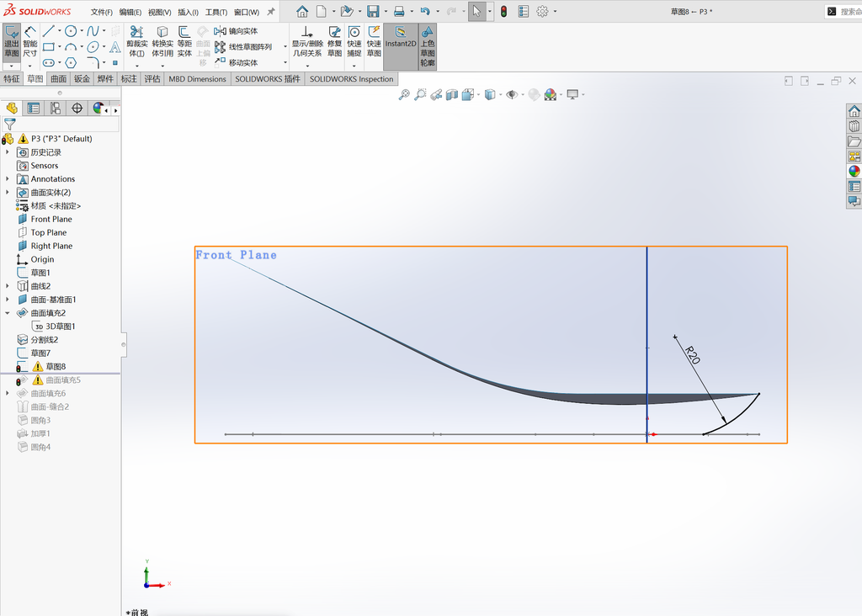Switch to the 特征 ribbon tab

(12, 78)
